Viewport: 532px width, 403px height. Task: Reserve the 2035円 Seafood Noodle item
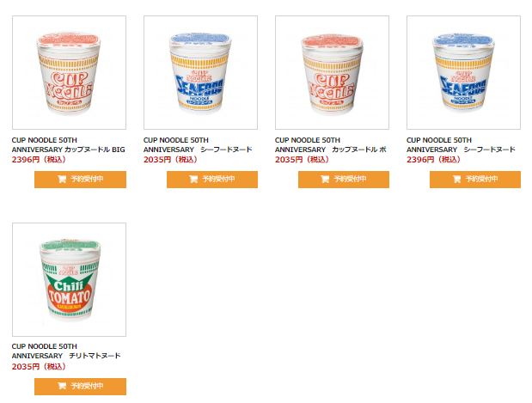[x=212, y=180]
